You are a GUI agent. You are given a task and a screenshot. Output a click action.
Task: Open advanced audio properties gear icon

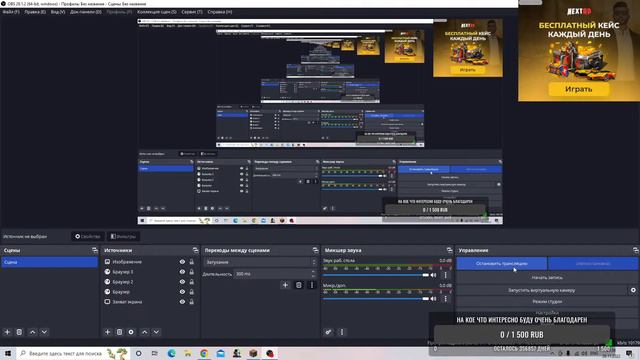328,332
